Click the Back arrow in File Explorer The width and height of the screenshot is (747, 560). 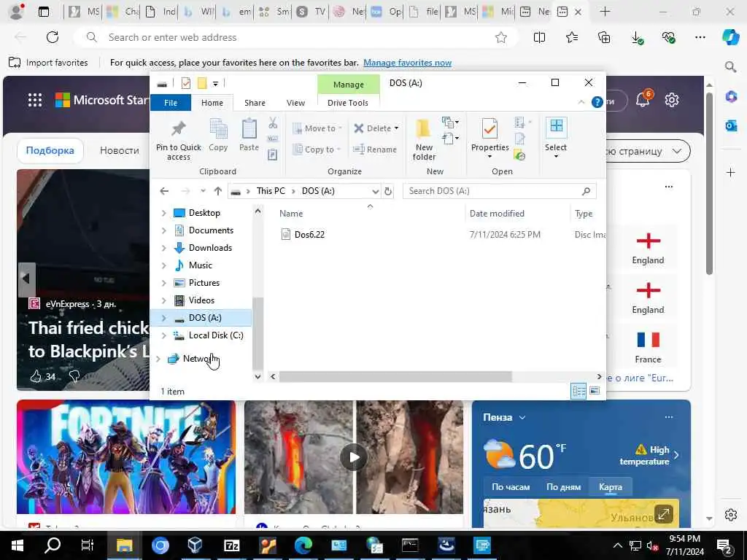point(164,191)
